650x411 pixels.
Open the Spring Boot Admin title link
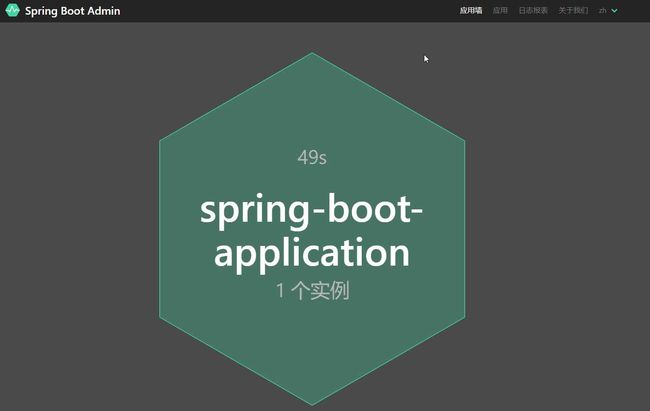pos(73,11)
